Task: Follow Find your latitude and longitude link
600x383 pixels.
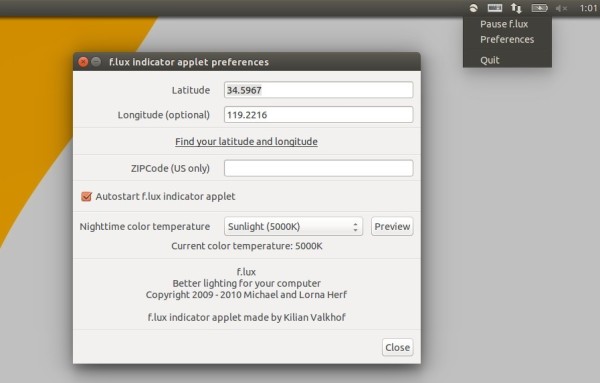Action: coord(246,142)
